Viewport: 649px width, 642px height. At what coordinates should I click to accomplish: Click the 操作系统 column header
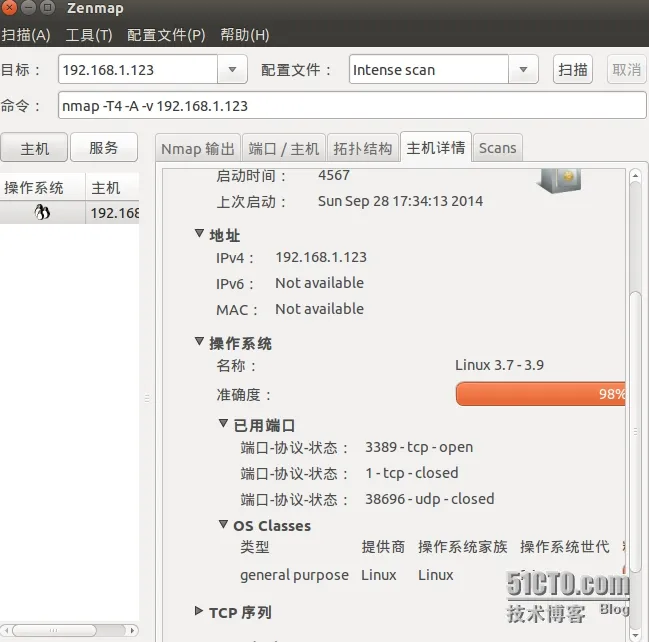tap(43, 188)
